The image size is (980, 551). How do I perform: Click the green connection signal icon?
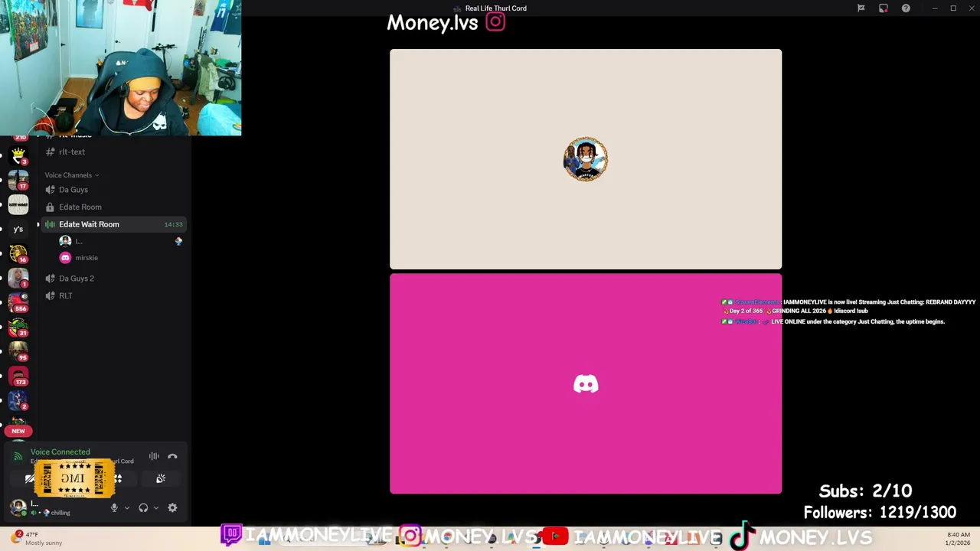[x=18, y=456]
